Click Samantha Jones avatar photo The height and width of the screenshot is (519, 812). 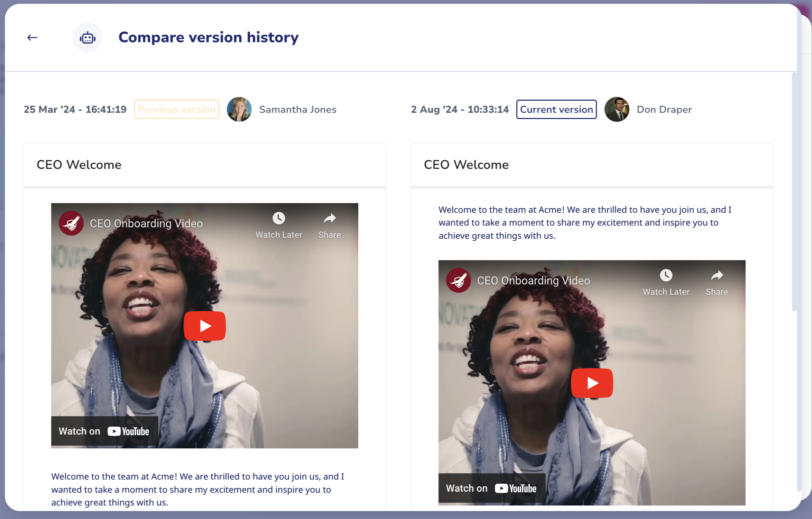[239, 109]
